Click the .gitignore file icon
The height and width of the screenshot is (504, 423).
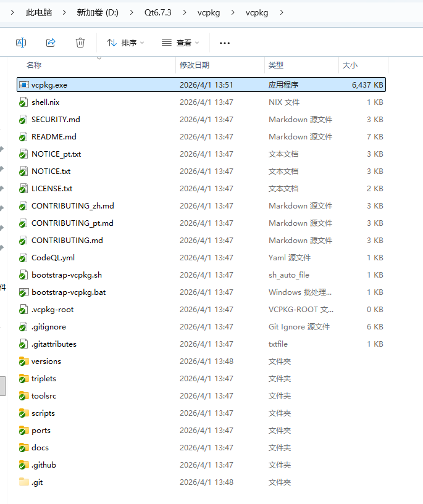pyautogui.click(x=23, y=327)
